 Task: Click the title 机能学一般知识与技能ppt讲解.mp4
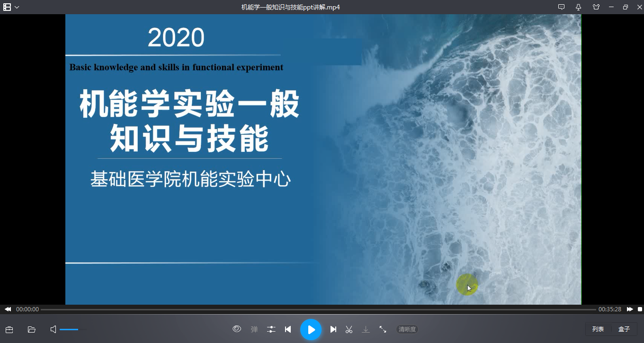[291, 7]
